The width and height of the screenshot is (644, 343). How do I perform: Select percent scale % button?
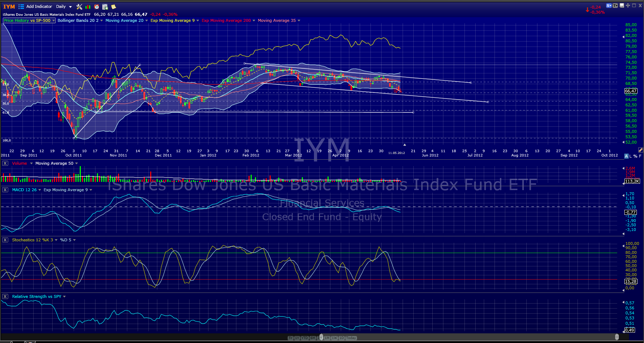click(635, 156)
